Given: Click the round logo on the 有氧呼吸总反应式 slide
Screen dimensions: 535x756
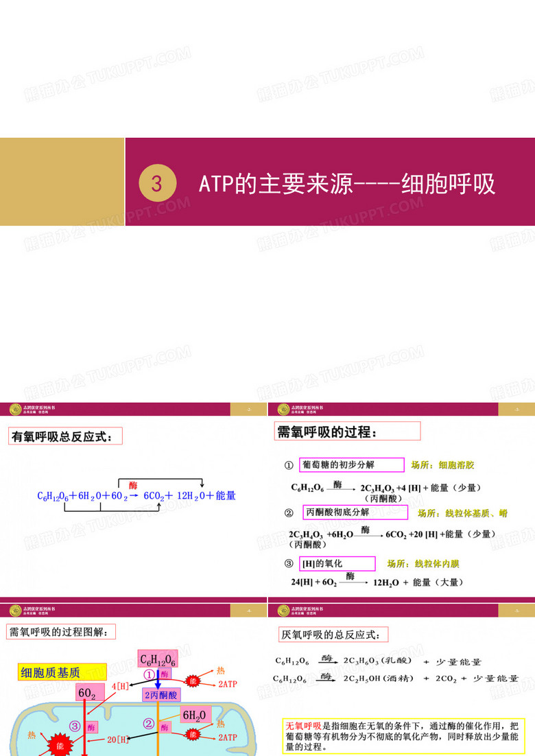Looking at the screenshot, I should coord(15,410).
